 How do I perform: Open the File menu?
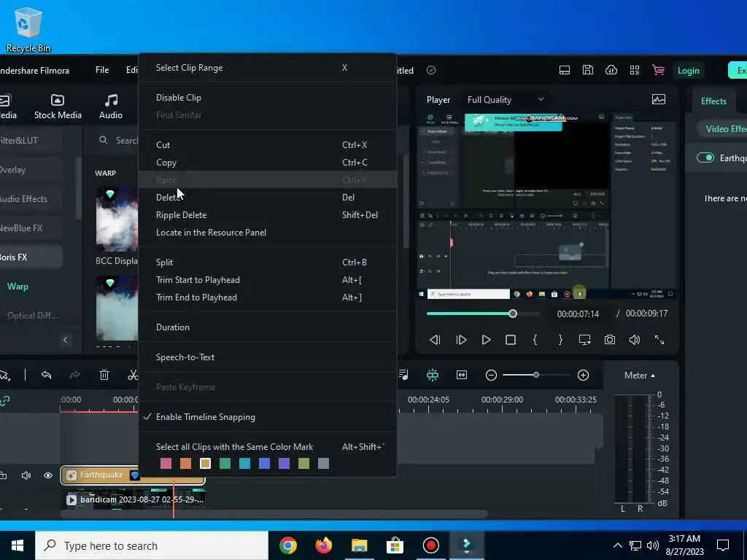[x=102, y=70]
